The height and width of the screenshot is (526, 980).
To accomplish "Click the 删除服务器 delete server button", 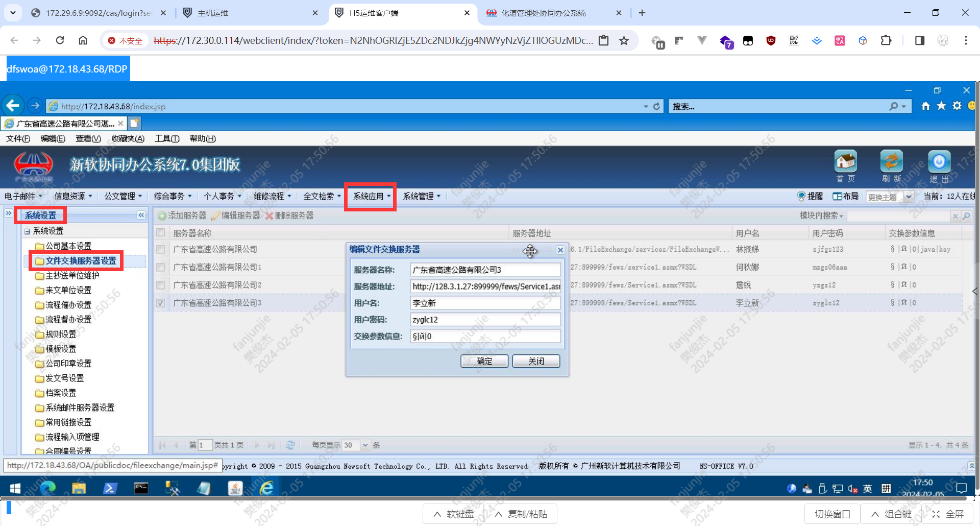I will pyautogui.click(x=289, y=216).
